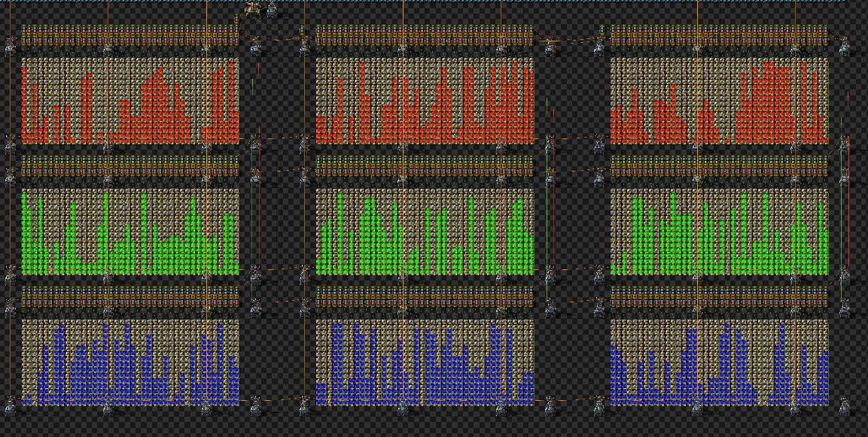Image resolution: width=868 pixels, height=437 pixels.
Task: Select combinator row above leftmost green graph
Action: pos(130,166)
